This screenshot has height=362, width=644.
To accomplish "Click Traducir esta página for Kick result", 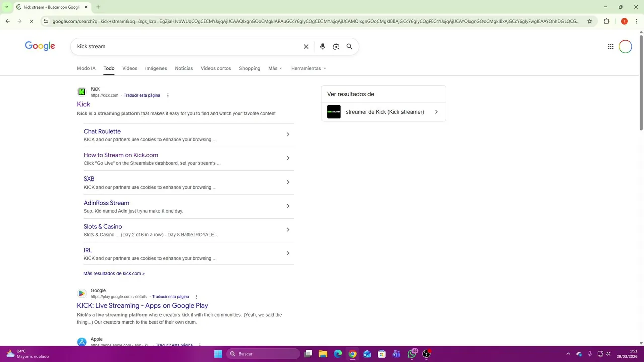I will click(x=142, y=95).
